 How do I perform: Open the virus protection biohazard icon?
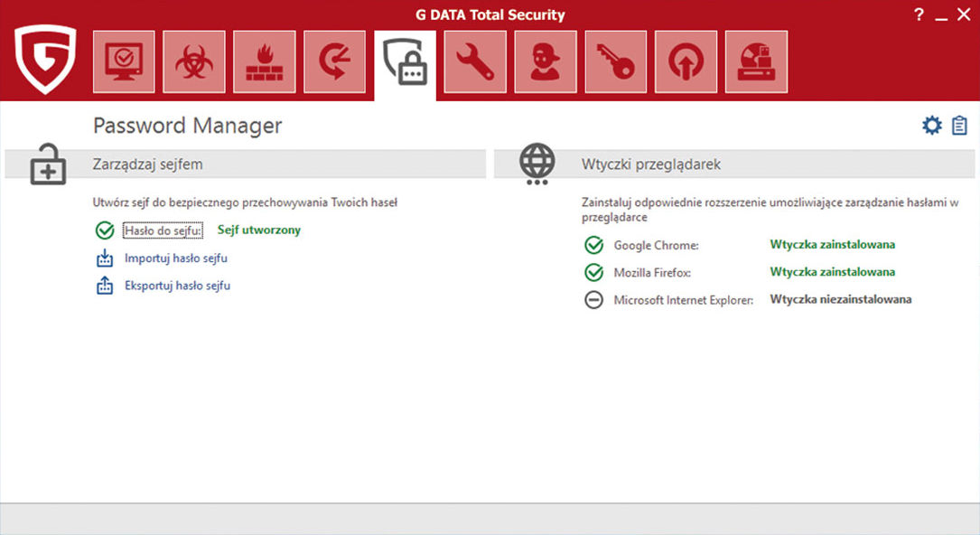coord(194,61)
